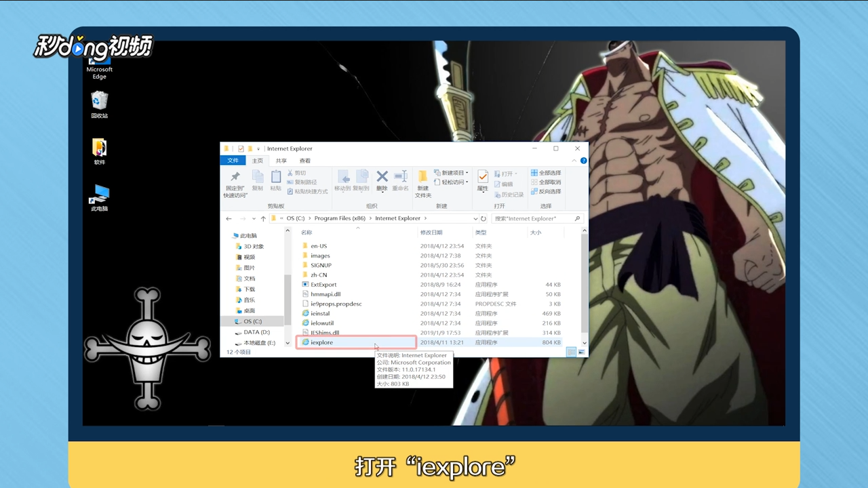Click the Up one level arrow
The image size is (868, 488).
tap(263, 218)
